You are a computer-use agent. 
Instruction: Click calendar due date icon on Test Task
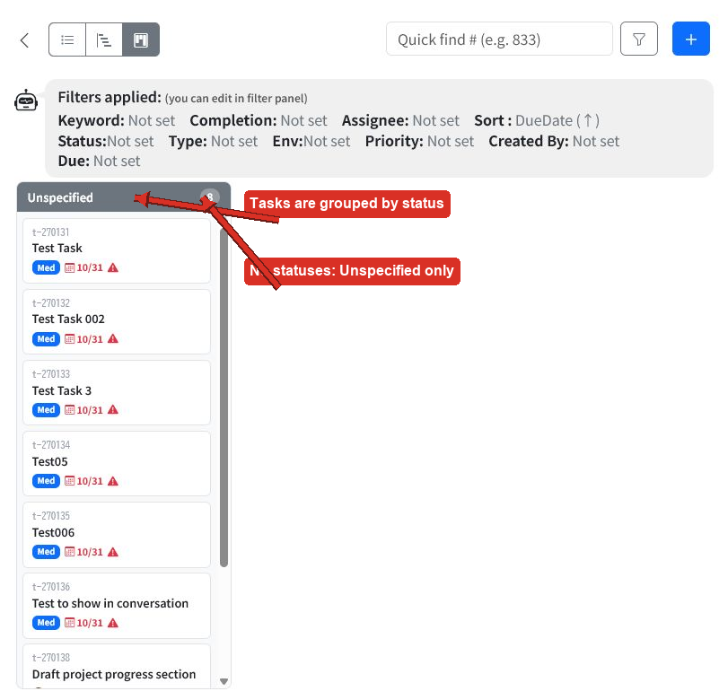[70, 267]
